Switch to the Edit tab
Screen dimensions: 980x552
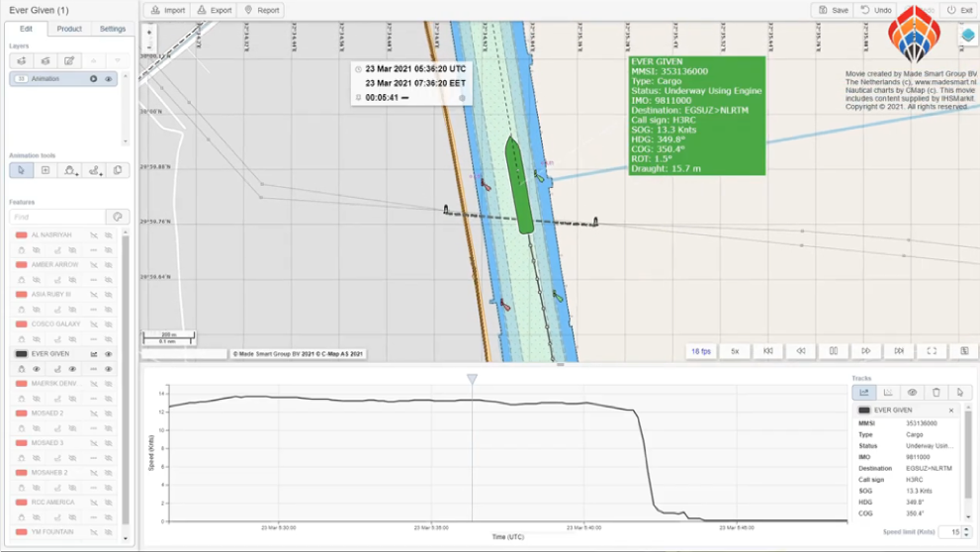click(26, 29)
